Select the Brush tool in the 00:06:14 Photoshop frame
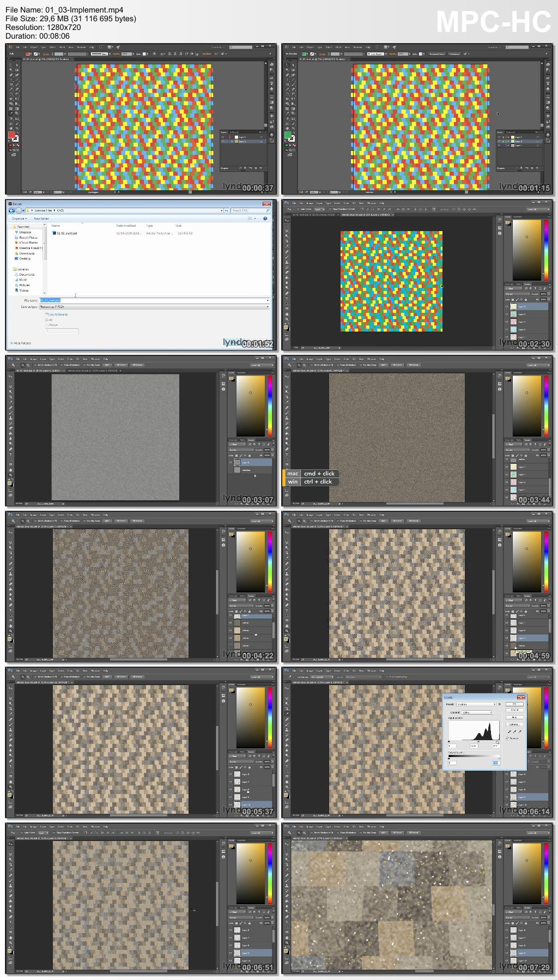 [x=287, y=724]
